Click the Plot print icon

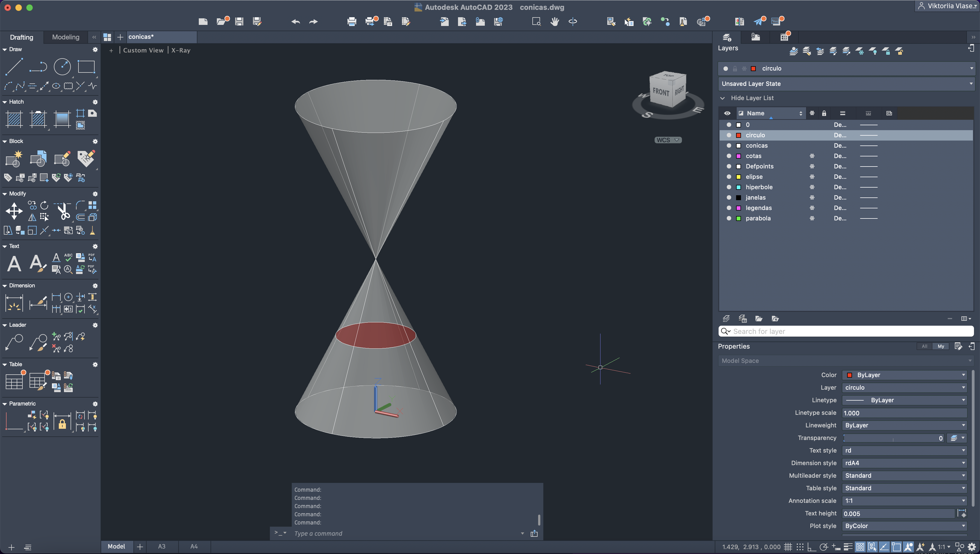[352, 22]
